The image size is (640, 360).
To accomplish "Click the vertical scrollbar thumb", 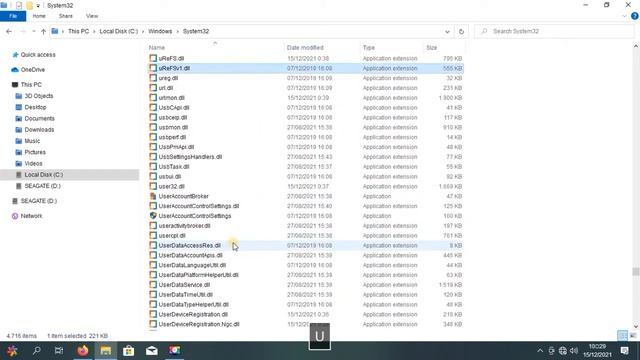I will [636, 271].
